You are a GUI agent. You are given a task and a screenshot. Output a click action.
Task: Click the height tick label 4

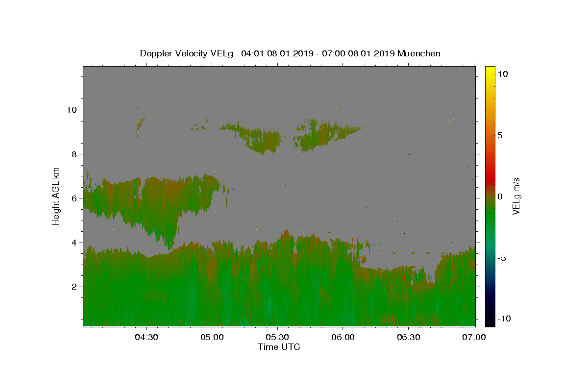coord(75,243)
